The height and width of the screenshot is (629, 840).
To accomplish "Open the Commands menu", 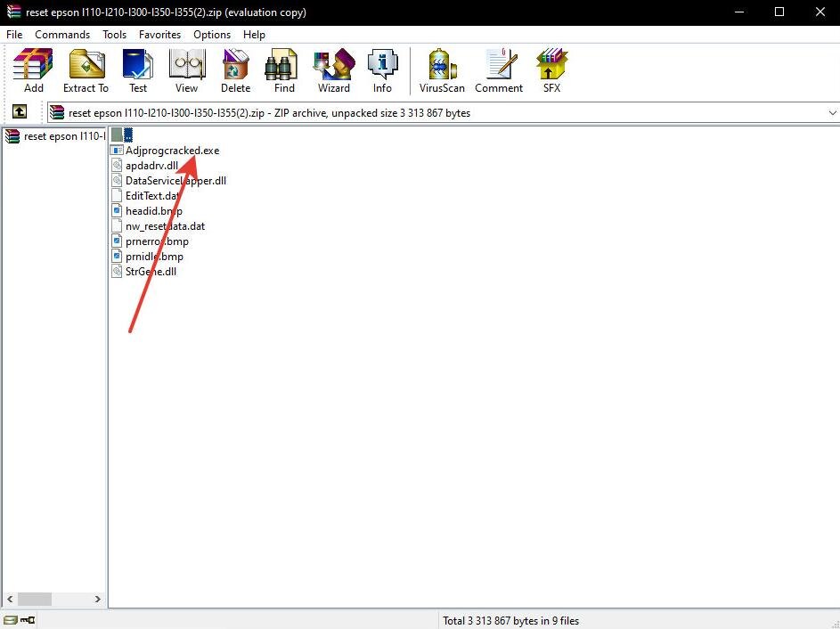I will pos(62,35).
